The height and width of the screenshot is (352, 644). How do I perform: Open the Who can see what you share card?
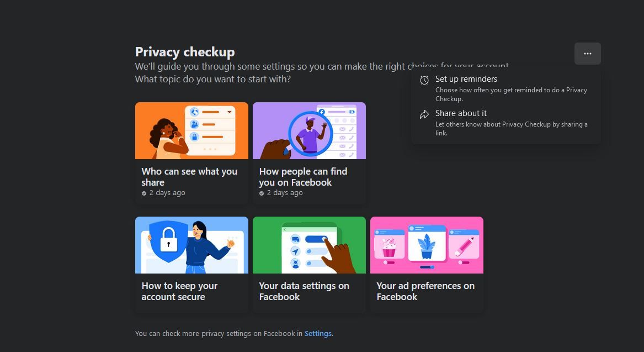pyautogui.click(x=191, y=153)
